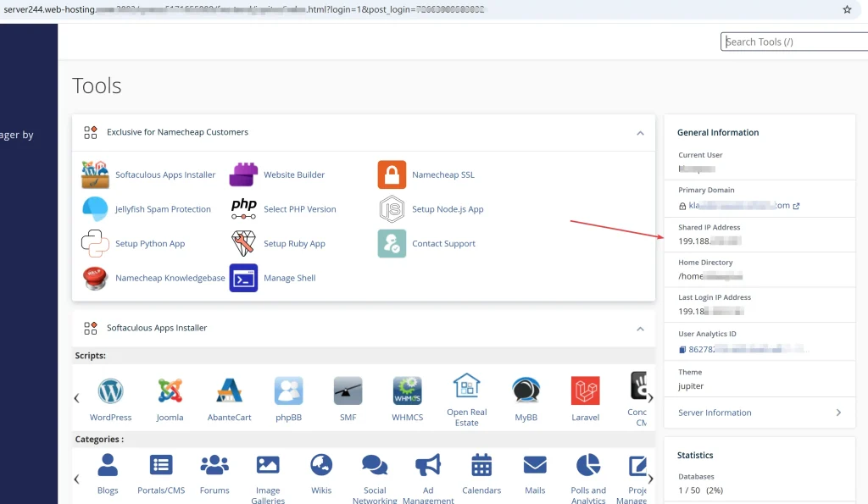
Task: Select the phpBB script icon
Action: 288,391
